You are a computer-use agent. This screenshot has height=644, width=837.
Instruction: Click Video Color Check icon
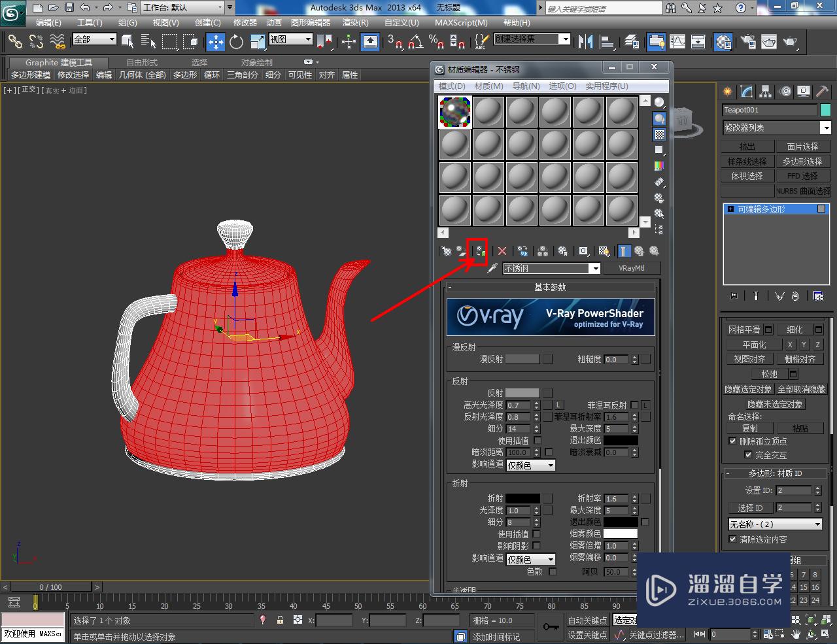660,166
